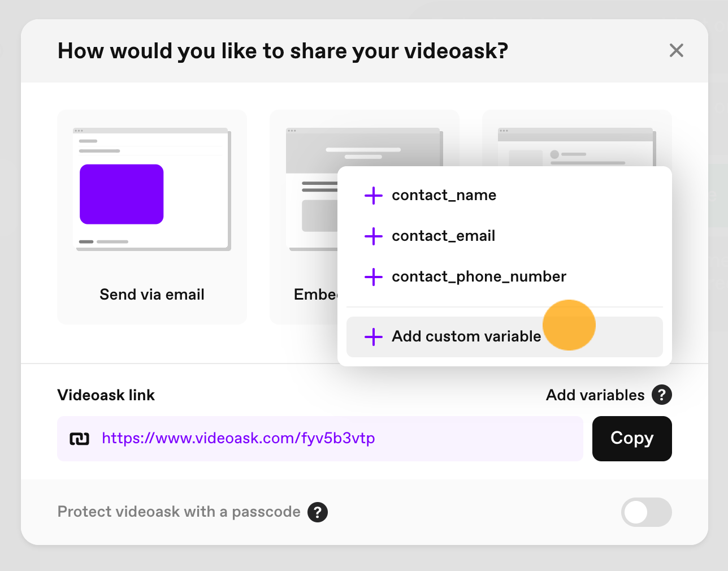Click the plus icon beside contact_email
Screen dimensions: 728x571
tap(374, 236)
